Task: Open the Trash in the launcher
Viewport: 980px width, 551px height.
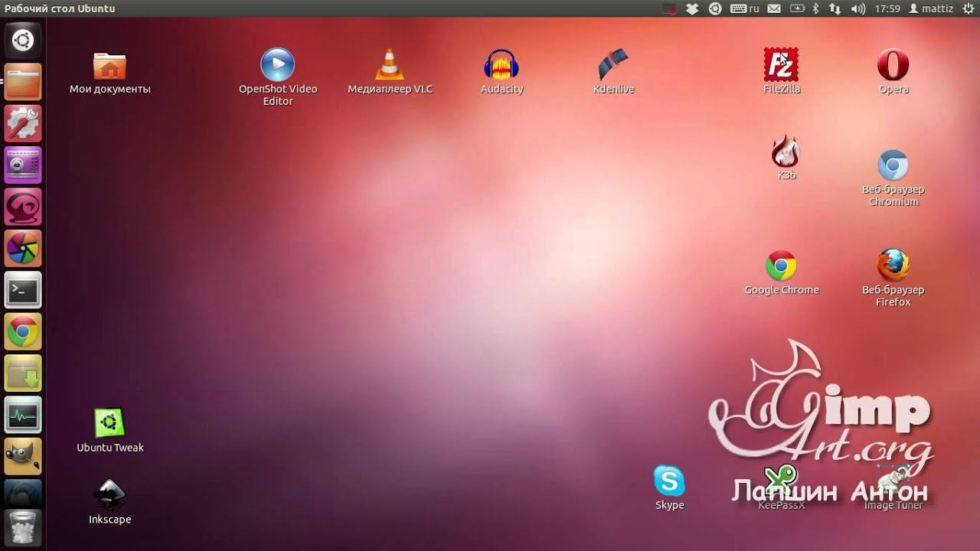Action: 23,527
